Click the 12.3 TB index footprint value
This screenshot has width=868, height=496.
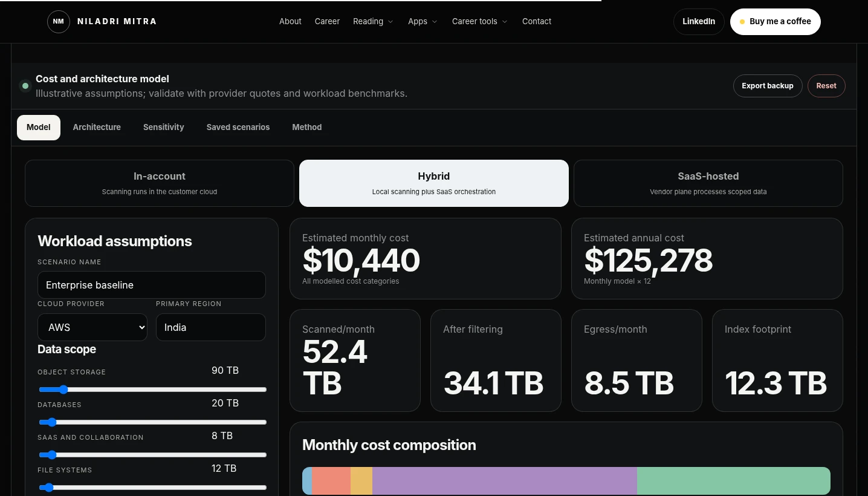click(x=776, y=383)
